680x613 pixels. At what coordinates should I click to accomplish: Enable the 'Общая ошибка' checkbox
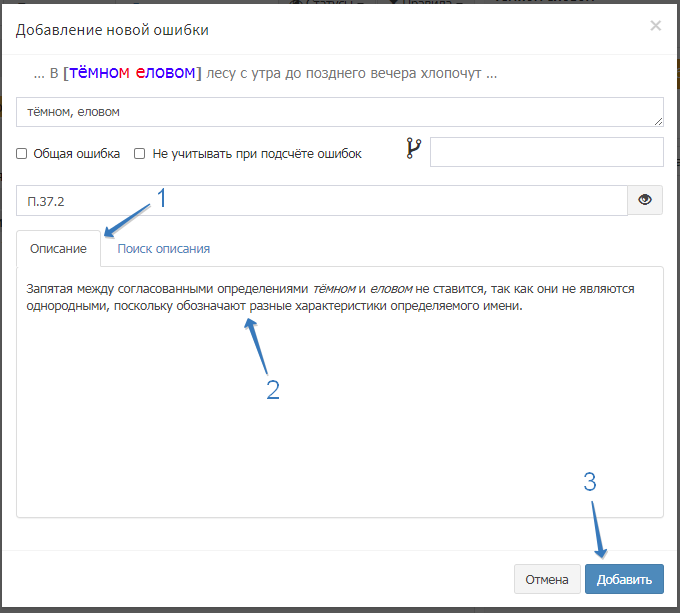[x=22, y=154]
